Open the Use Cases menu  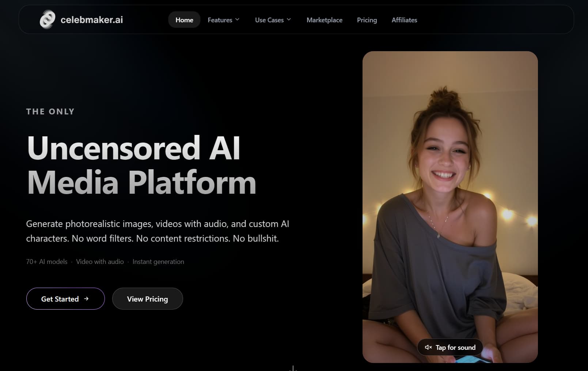click(270, 20)
